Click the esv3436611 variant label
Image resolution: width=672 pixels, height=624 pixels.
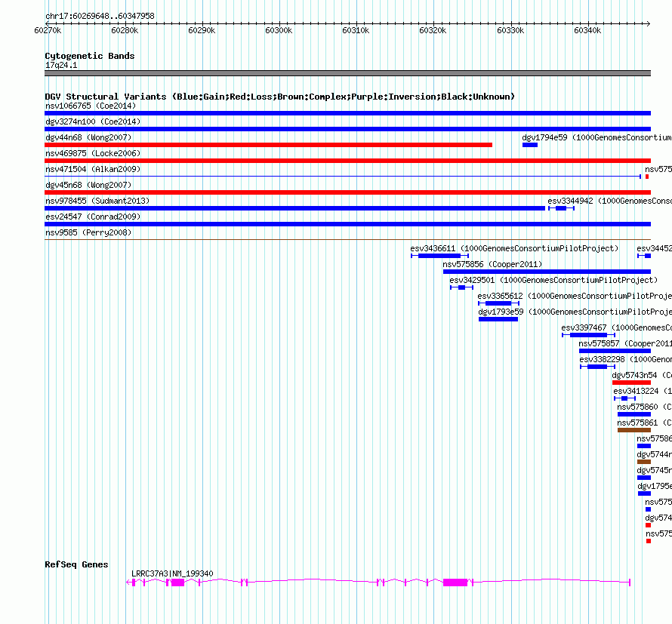tap(514, 248)
